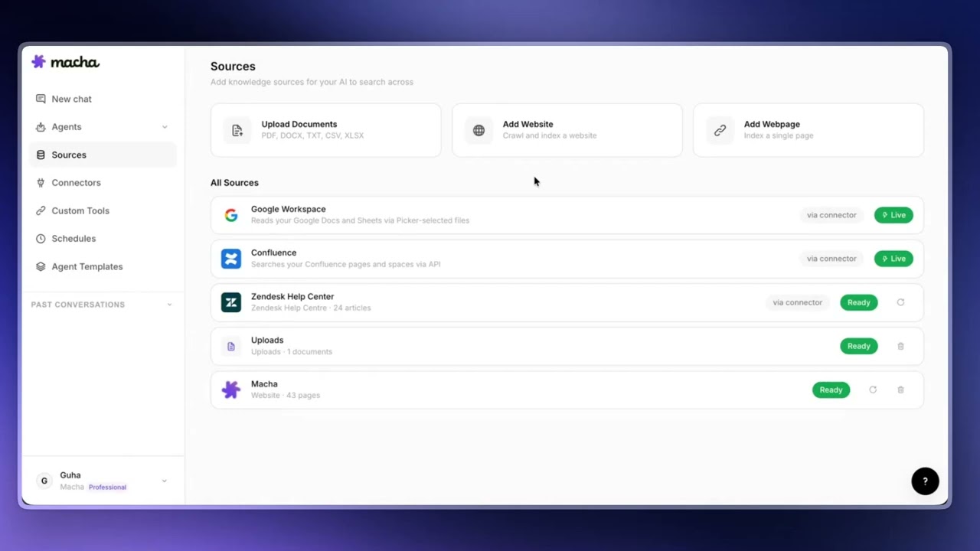Click the Add Website globe icon
The image size is (980, 551).
[479, 130]
